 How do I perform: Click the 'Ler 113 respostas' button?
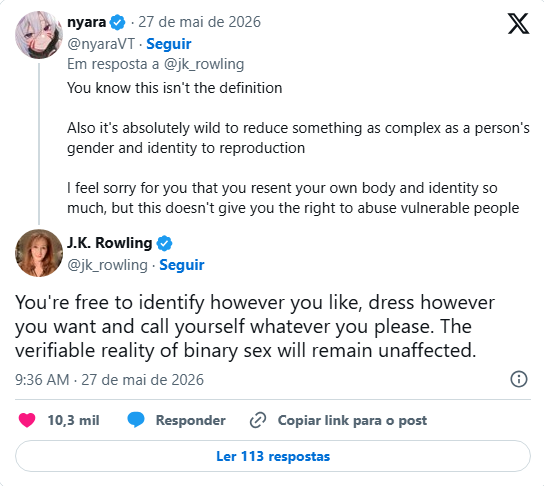tap(273, 456)
